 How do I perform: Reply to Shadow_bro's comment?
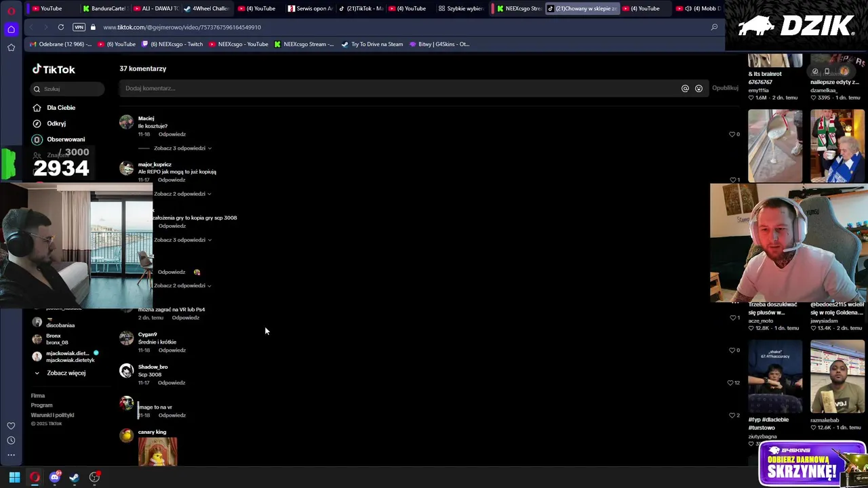pos(172,383)
